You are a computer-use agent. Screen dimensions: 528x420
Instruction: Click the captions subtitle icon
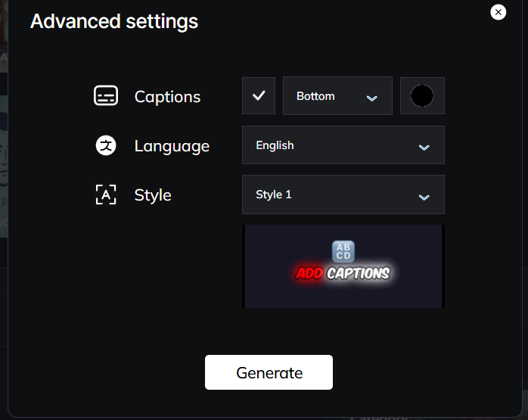coord(106,95)
